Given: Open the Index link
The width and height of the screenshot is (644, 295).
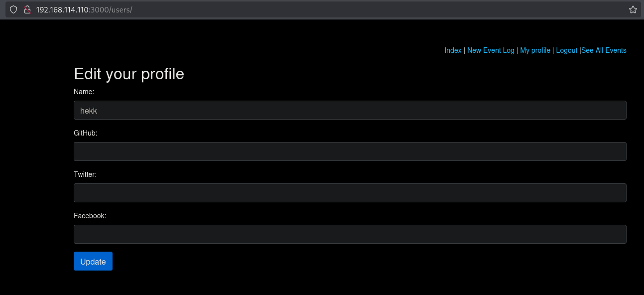Looking at the screenshot, I should [x=453, y=50].
